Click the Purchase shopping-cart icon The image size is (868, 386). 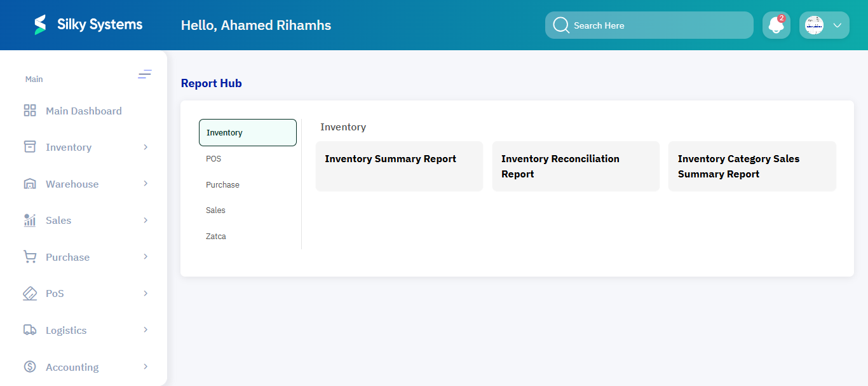pyautogui.click(x=29, y=256)
